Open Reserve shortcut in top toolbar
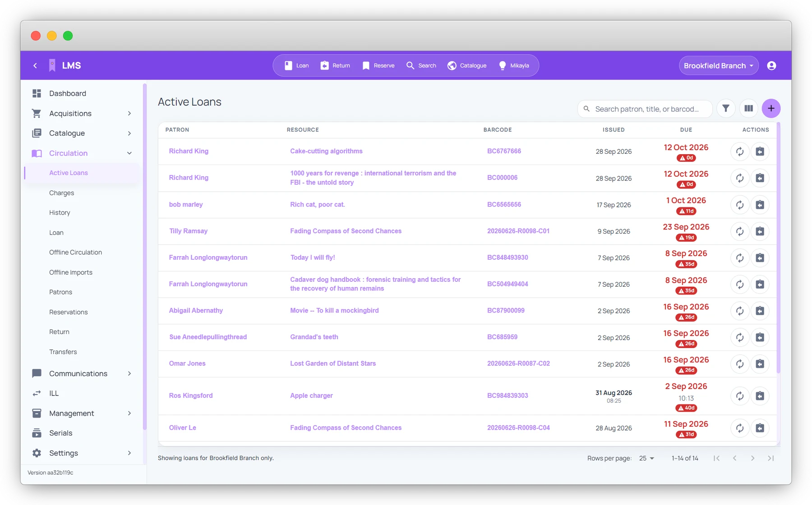The image size is (812, 505). click(x=378, y=65)
